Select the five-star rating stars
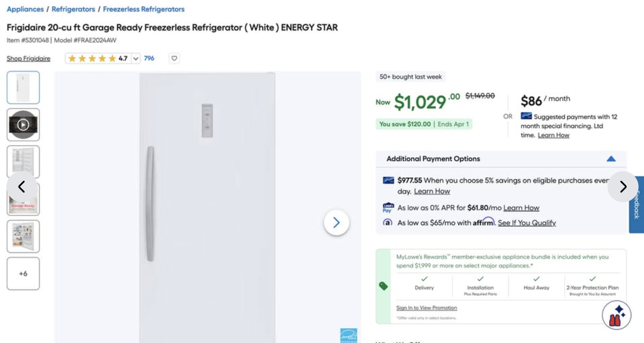The height and width of the screenshot is (343, 644). [92, 58]
